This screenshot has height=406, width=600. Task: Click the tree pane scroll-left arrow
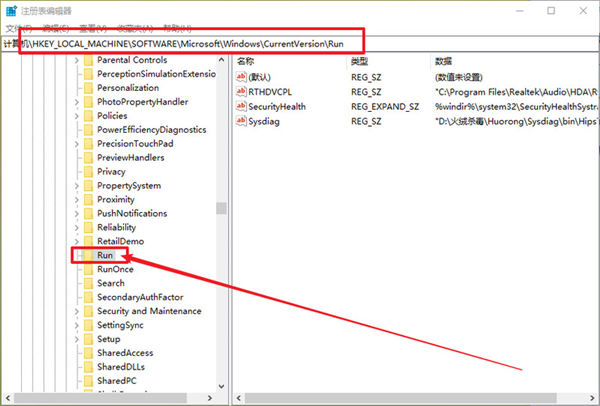point(8,398)
